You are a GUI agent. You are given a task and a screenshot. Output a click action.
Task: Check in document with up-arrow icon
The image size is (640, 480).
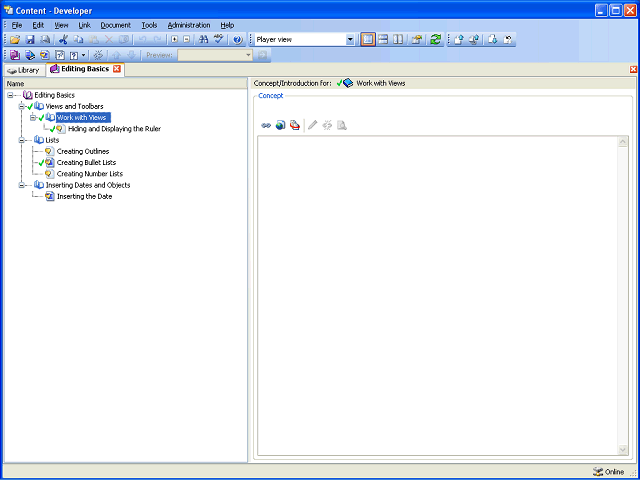tap(458, 40)
